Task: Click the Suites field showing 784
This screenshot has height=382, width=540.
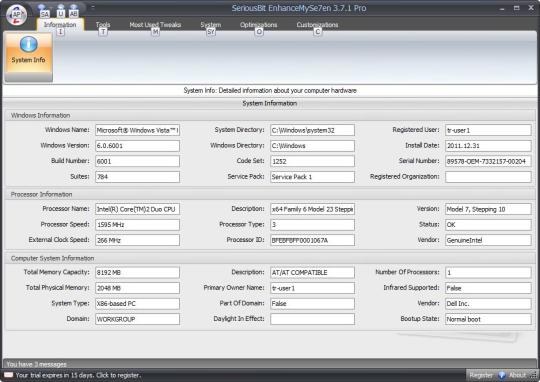Action: [137, 177]
